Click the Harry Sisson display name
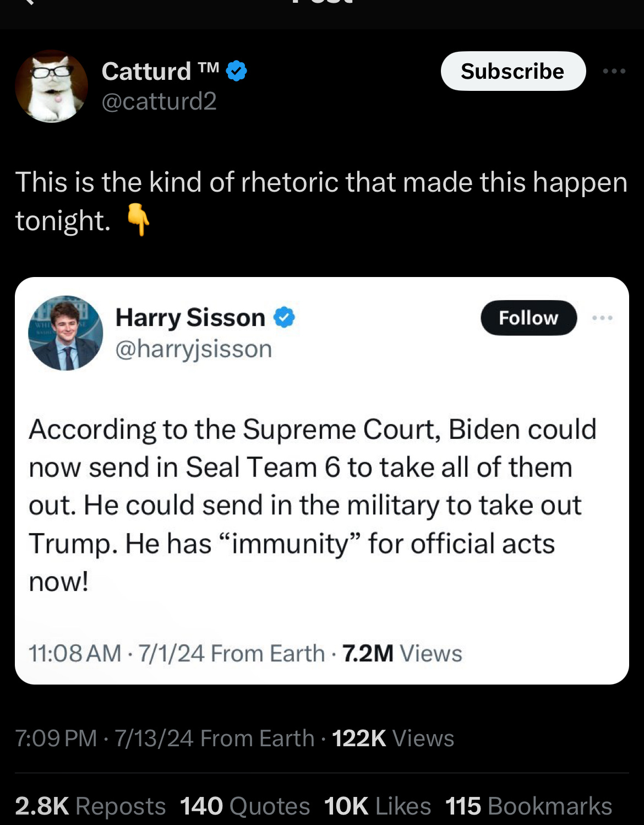Image resolution: width=644 pixels, height=825 pixels. (x=190, y=318)
